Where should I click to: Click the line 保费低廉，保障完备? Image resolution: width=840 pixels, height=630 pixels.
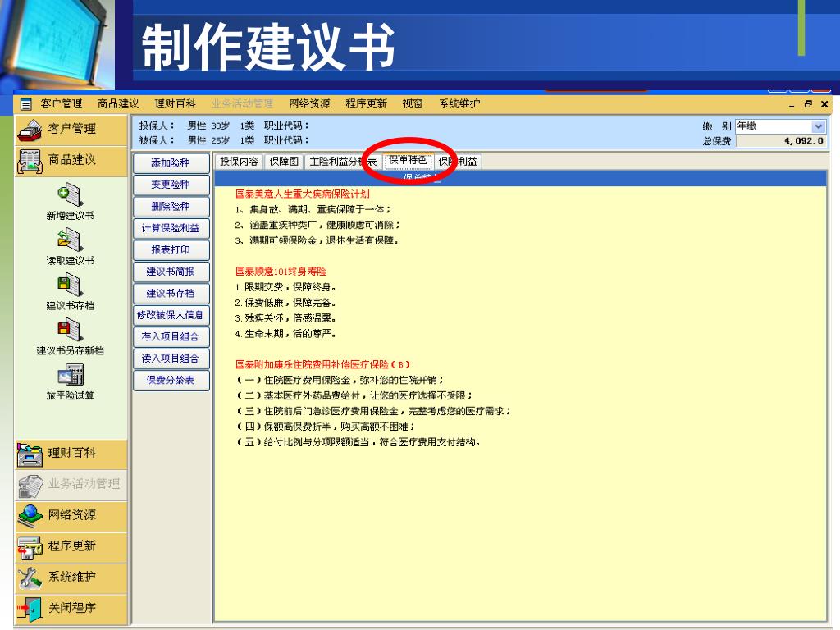(285, 303)
